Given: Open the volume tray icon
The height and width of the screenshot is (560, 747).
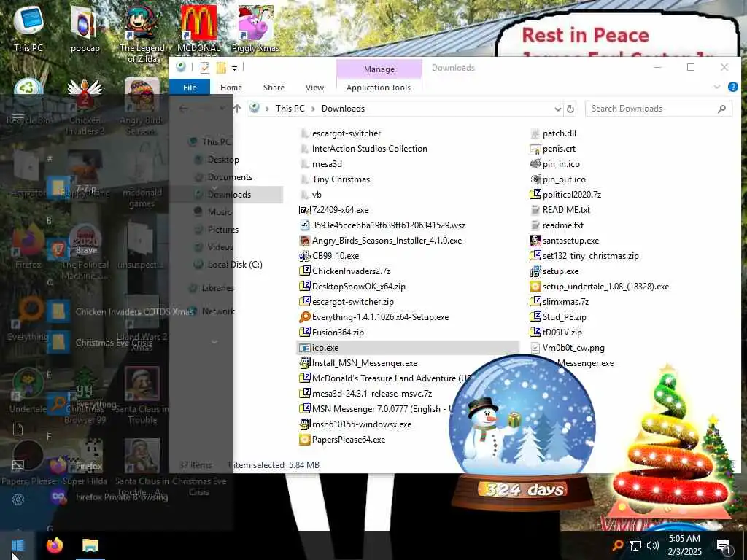Looking at the screenshot, I should tap(653, 545).
